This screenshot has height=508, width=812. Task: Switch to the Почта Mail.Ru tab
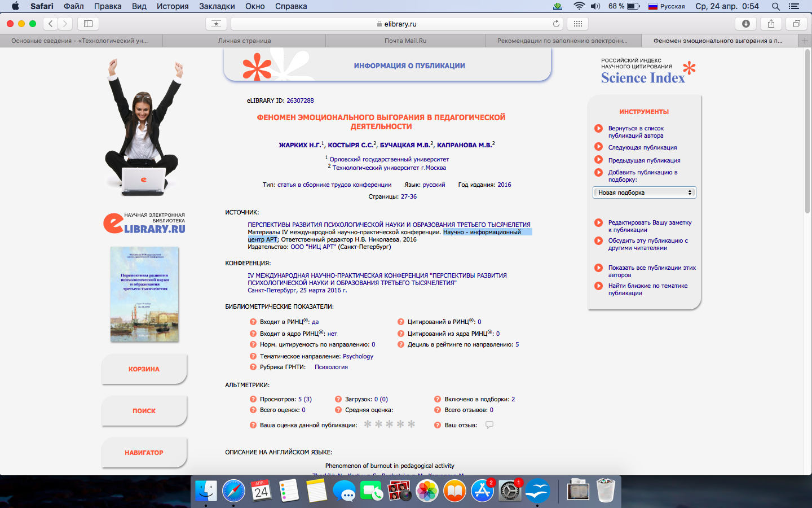[x=405, y=41]
